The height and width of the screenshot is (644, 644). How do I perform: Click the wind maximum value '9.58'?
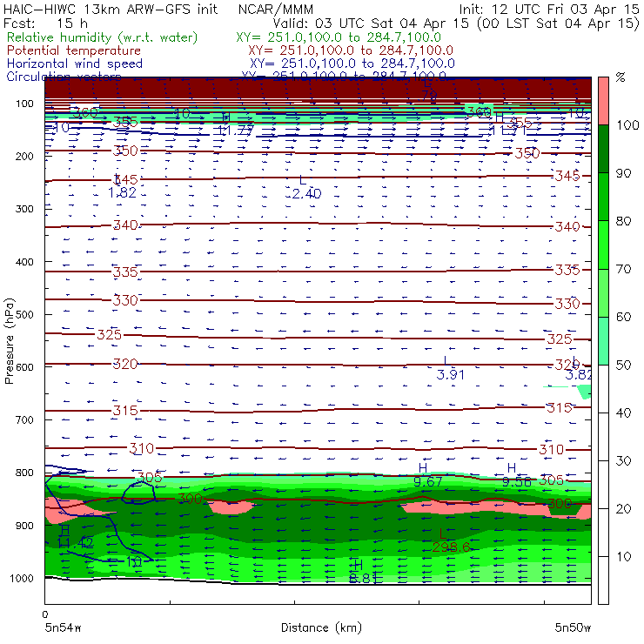pos(516,481)
